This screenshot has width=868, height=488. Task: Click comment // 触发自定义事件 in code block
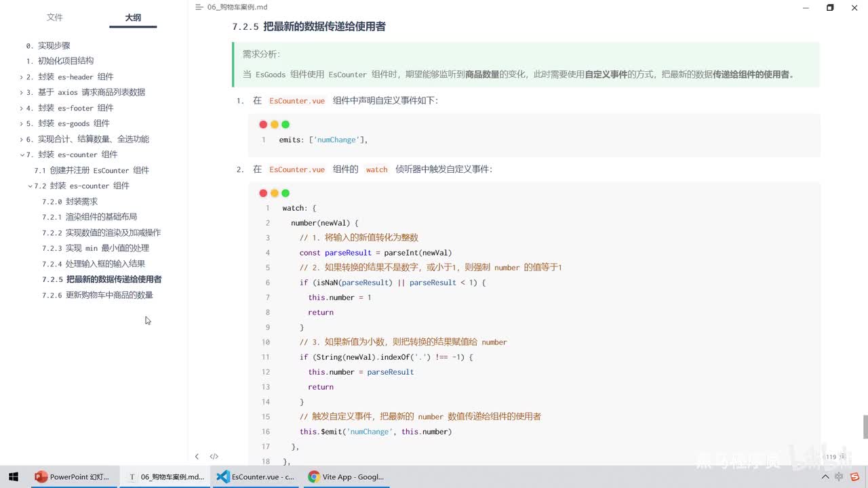(x=420, y=417)
